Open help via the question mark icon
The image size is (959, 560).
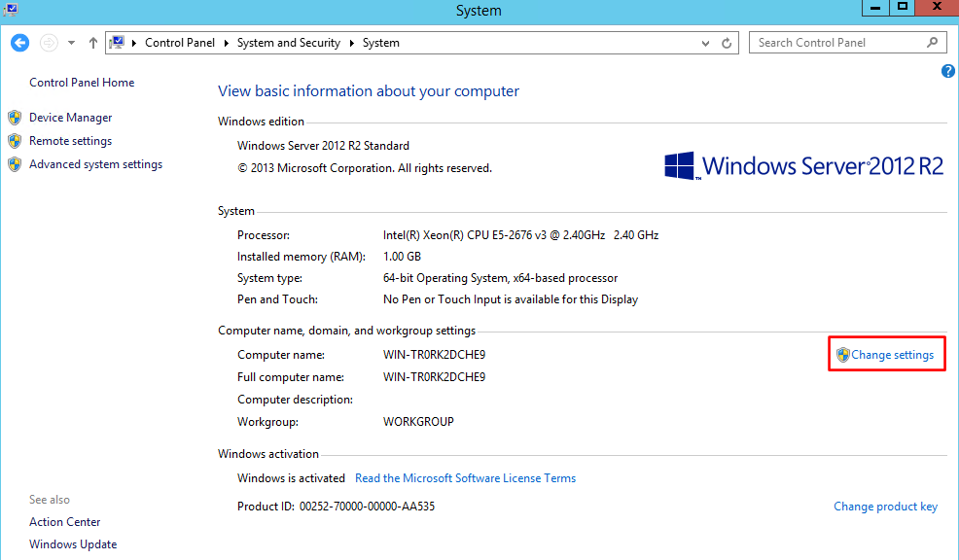pos(948,72)
